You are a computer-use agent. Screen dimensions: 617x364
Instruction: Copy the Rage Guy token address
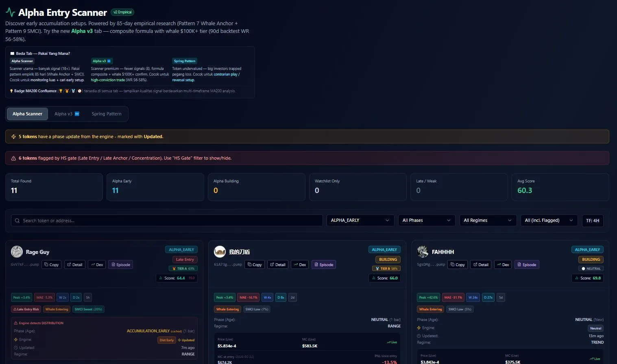tap(52, 264)
